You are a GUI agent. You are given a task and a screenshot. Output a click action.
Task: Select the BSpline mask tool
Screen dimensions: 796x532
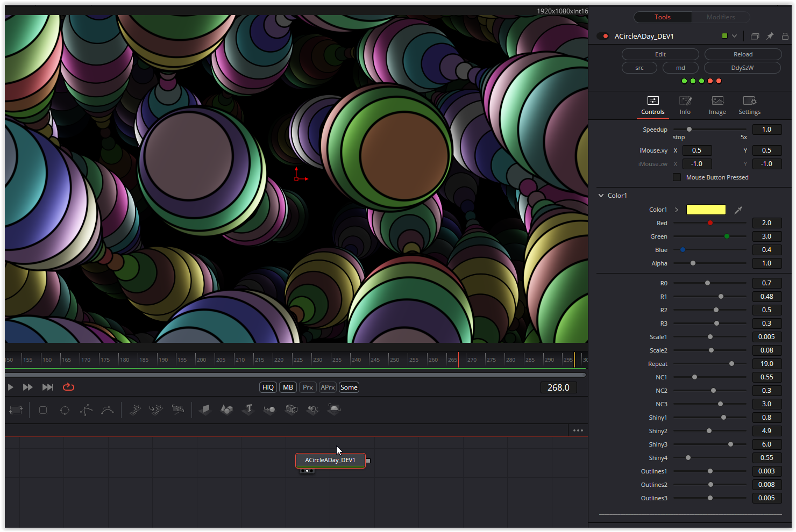coord(108,410)
